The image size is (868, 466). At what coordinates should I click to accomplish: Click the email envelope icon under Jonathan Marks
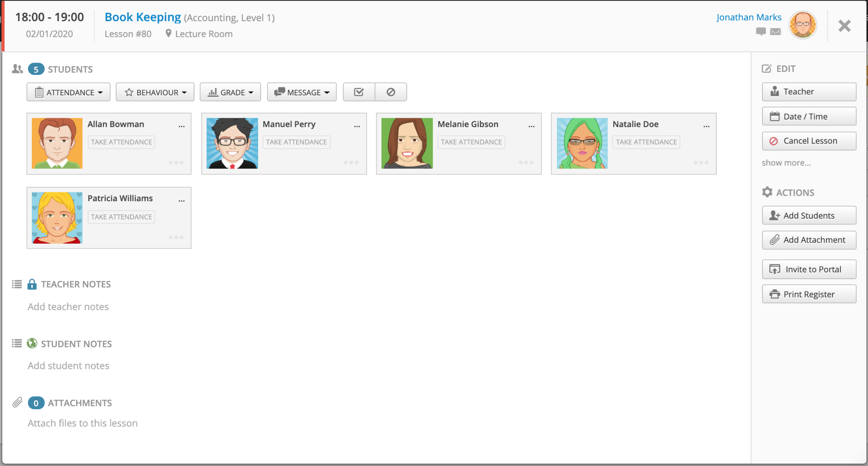(775, 31)
